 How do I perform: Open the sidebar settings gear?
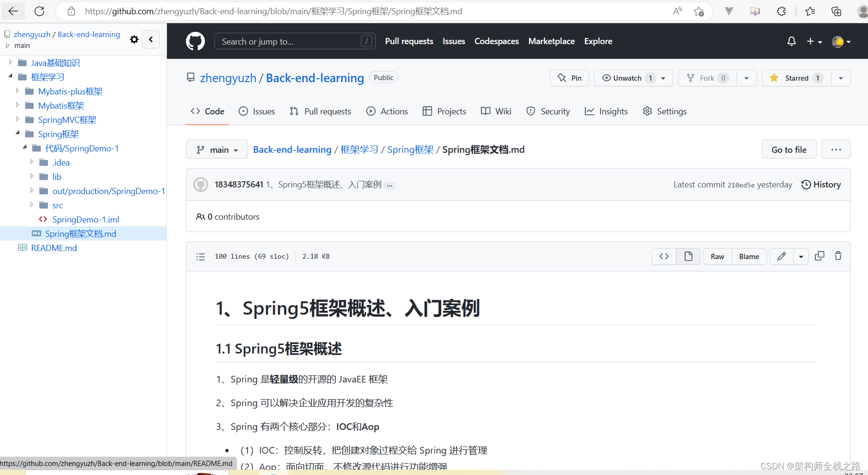(x=134, y=39)
